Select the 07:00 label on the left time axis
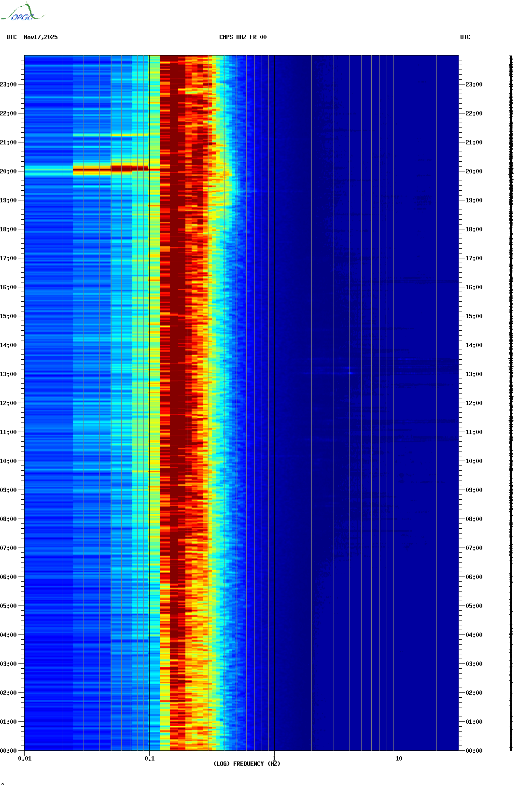 (x=8, y=548)
